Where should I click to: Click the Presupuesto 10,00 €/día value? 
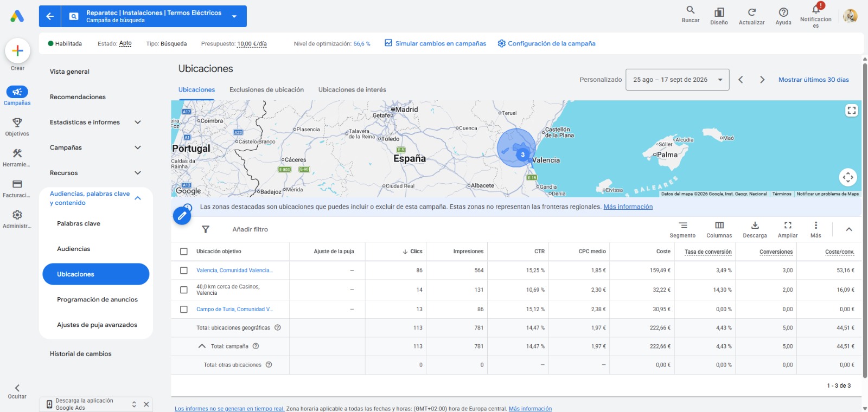pos(252,44)
